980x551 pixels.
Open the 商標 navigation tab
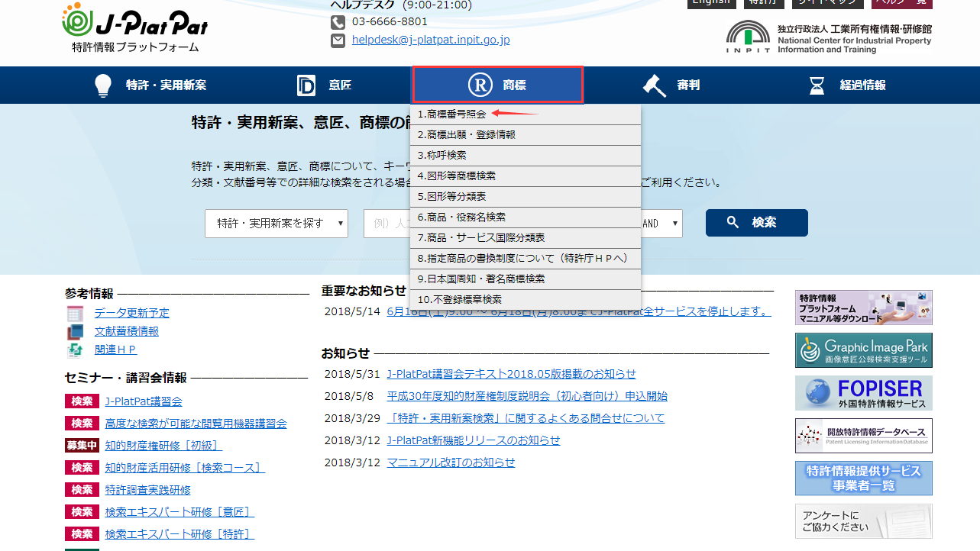498,85
